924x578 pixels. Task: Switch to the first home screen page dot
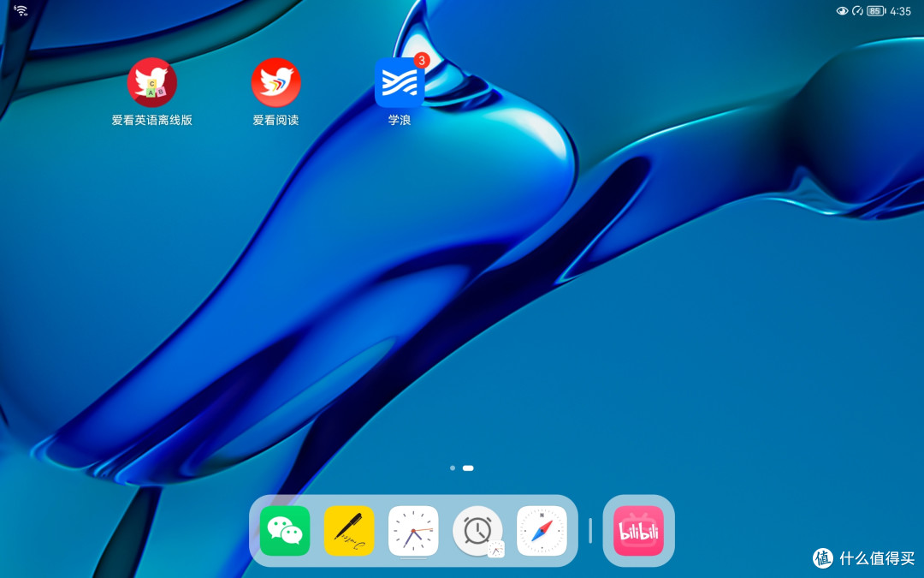(x=452, y=468)
